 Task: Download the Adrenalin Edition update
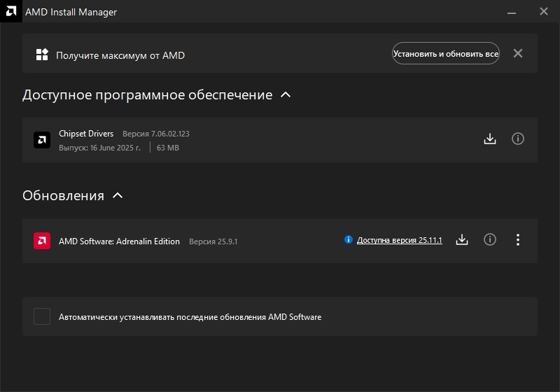tap(462, 240)
